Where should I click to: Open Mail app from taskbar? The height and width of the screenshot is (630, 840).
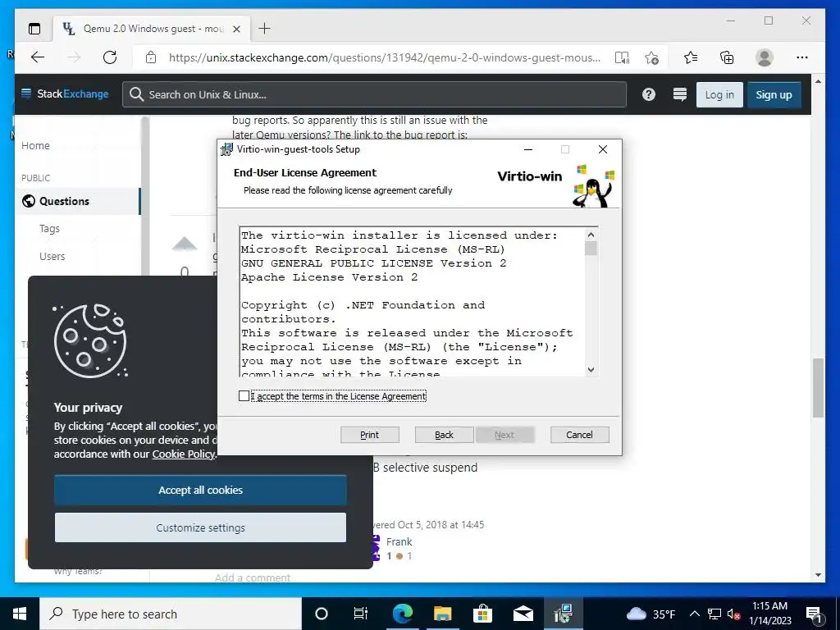[523, 614]
